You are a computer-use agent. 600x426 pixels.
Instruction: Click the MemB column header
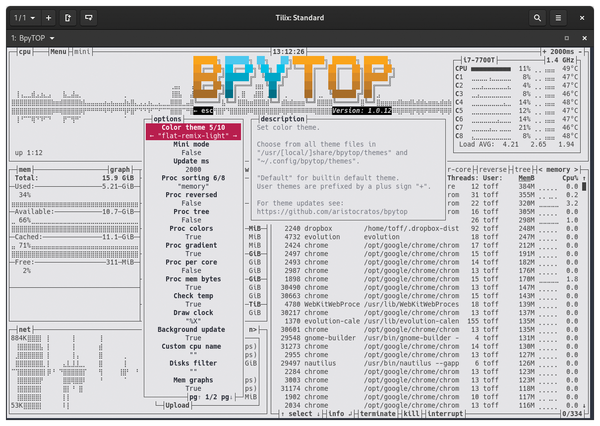coord(526,178)
